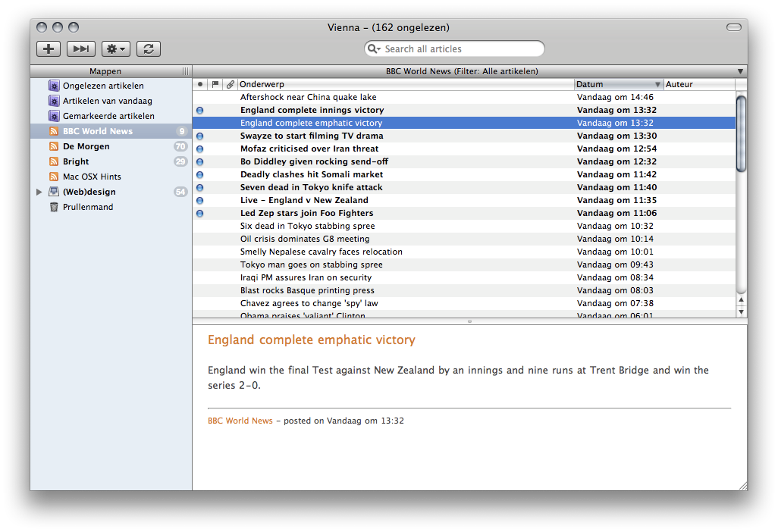Sort articles by read status column
778x532 pixels.
(x=200, y=84)
